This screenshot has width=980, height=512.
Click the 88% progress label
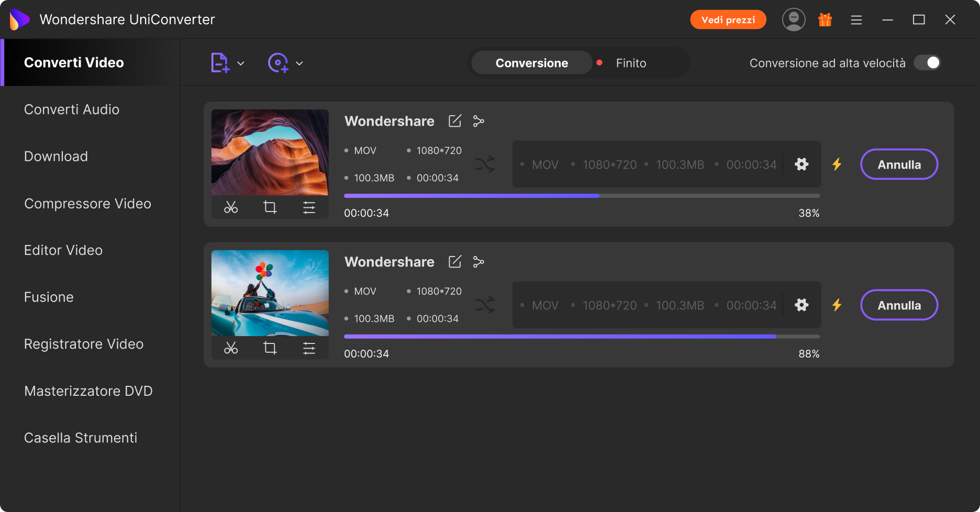[x=809, y=354]
